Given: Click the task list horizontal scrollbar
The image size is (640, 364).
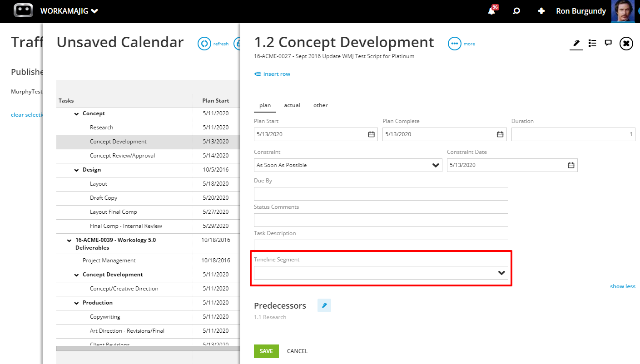Looking at the screenshot, I should (148, 349).
